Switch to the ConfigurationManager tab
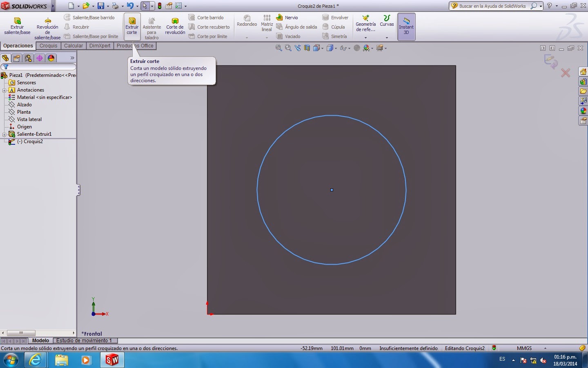588x368 pixels. 28,58
